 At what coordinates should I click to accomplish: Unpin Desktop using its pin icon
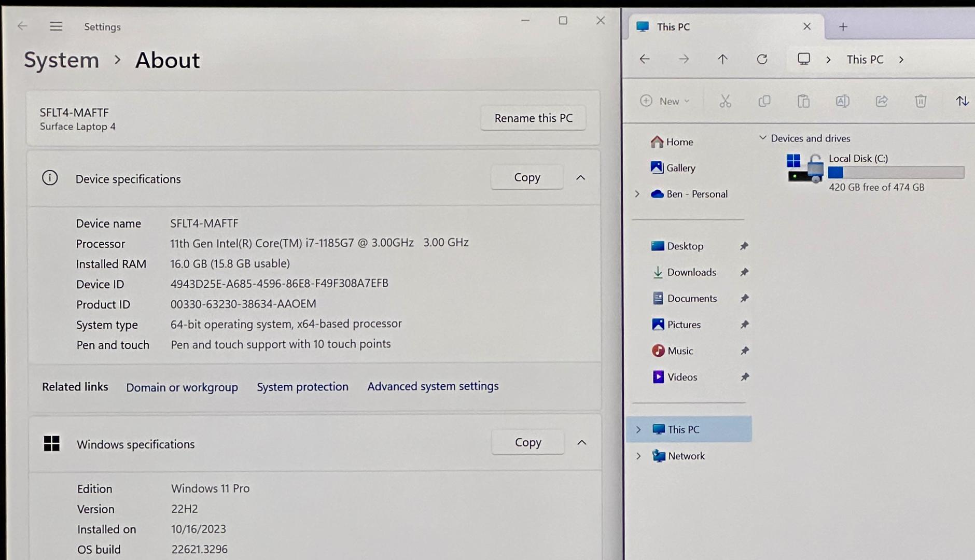(744, 246)
